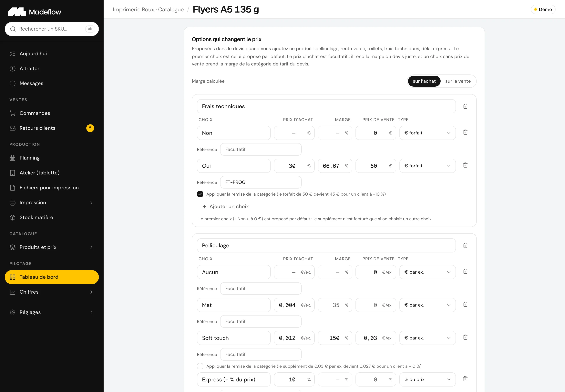This screenshot has height=392, width=565.
Task: Click the Commandes cart icon
Action: click(13, 113)
